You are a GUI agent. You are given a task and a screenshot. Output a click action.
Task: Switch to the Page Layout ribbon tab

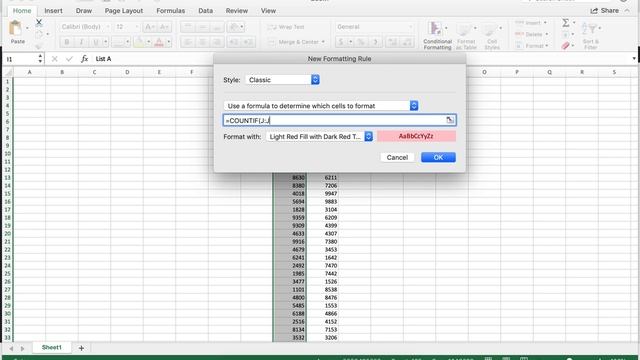pyautogui.click(x=124, y=11)
